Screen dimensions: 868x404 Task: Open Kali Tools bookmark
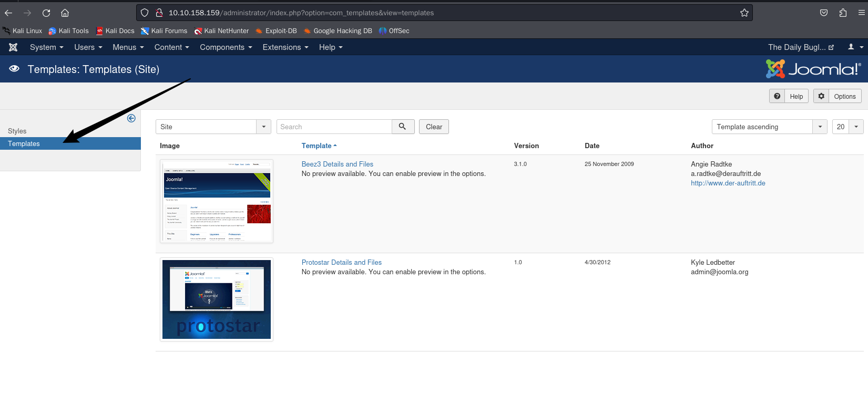[68, 31]
